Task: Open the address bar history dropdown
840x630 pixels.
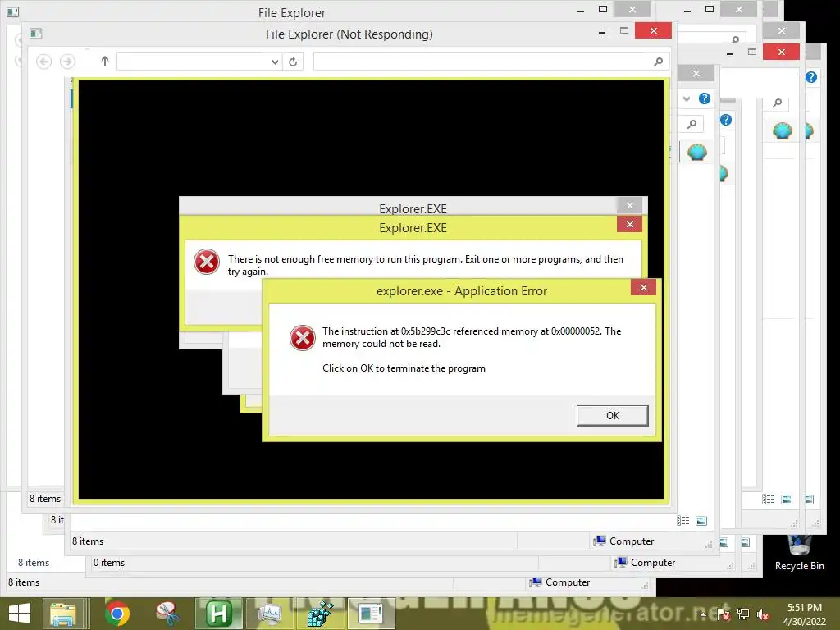Action: tap(275, 62)
